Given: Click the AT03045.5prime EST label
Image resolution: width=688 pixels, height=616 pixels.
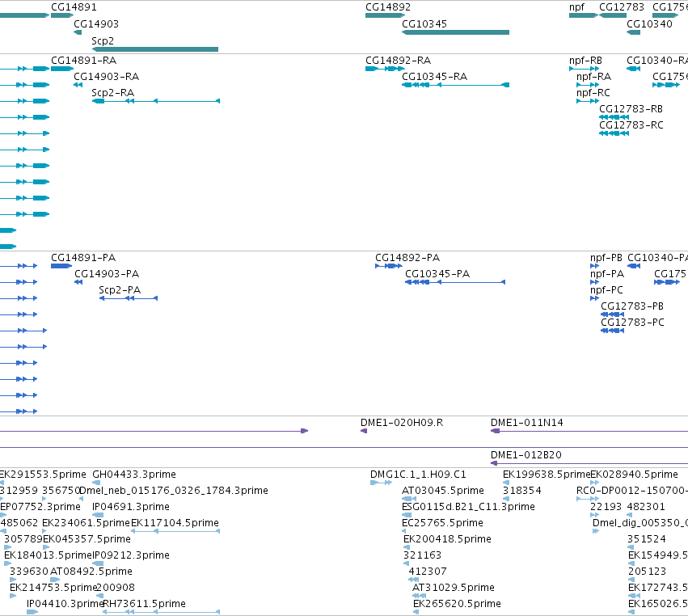Looking at the screenshot, I should coord(443,491).
